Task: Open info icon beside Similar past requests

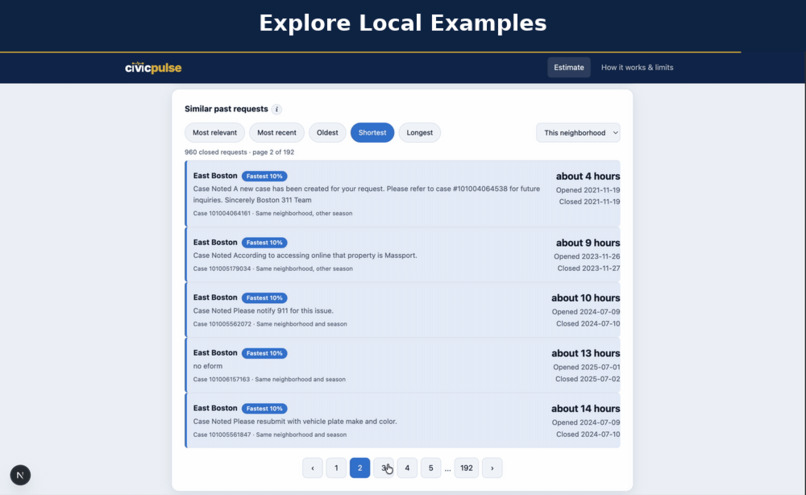Action: click(277, 109)
